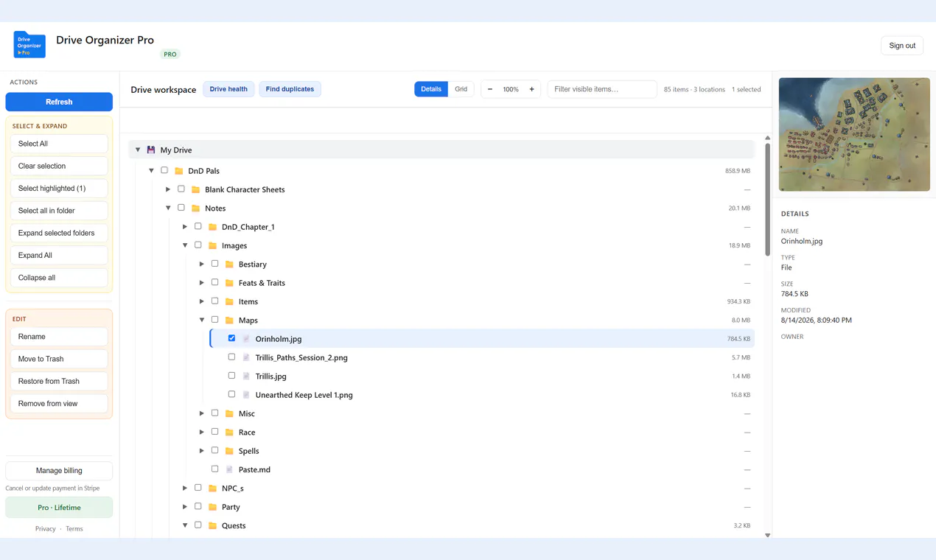Click the Misc folder icon
Viewport: 936px width, 560px height.
pos(229,413)
